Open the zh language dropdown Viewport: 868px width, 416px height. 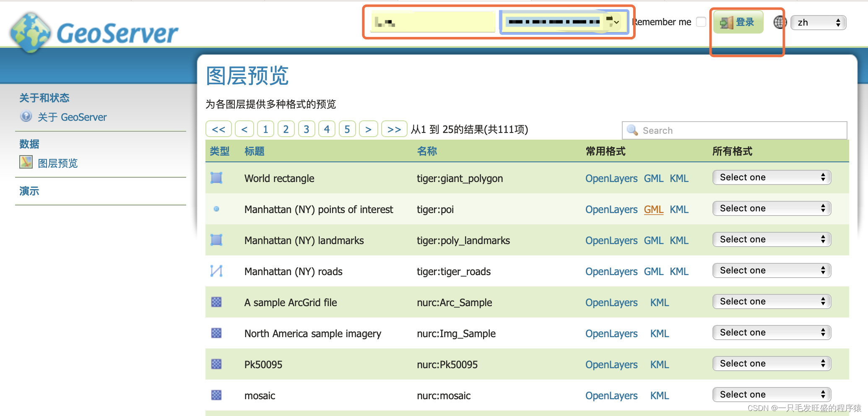point(818,22)
